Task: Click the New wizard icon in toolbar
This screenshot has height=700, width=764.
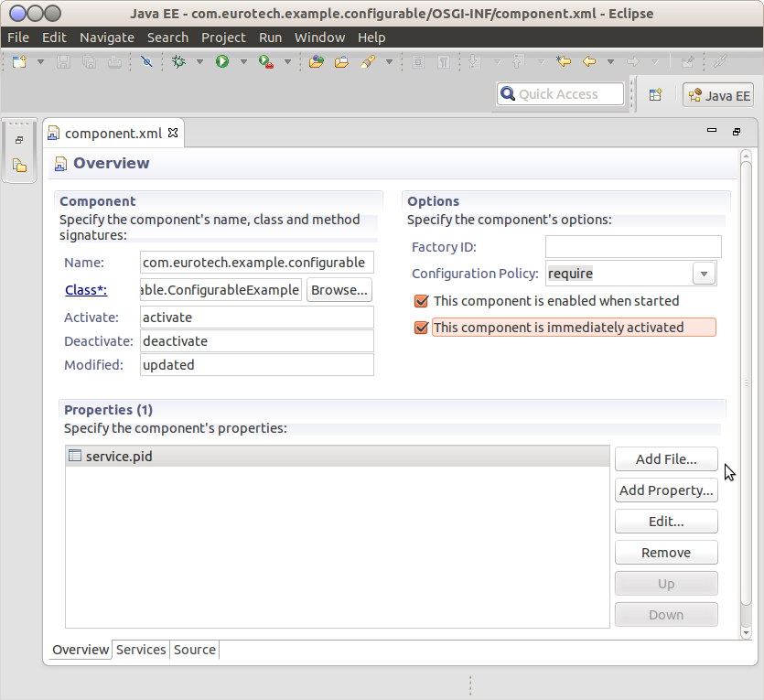Action: click(x=19, y=62)
